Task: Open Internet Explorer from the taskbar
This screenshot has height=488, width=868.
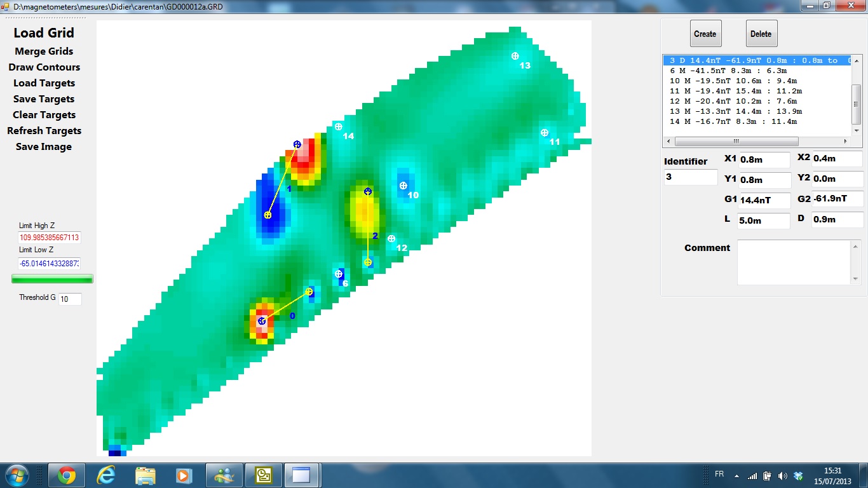Action: tap(105, 475)
